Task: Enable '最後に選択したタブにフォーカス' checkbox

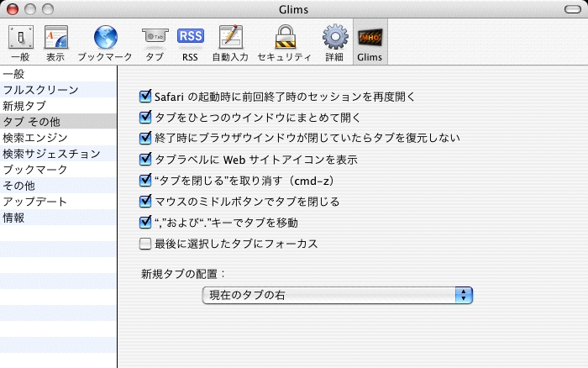Action: tap(145, 244)
